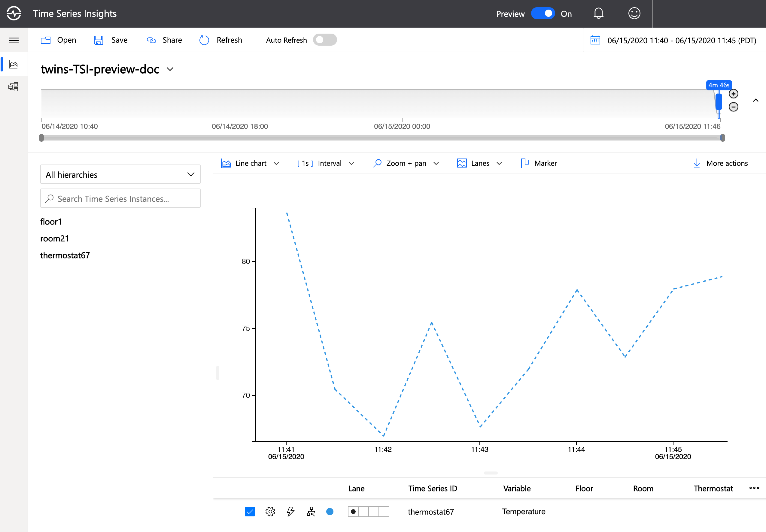Click the Save floppy disk icon
This screenshot has width=766, height=532.
pos(98,40)
